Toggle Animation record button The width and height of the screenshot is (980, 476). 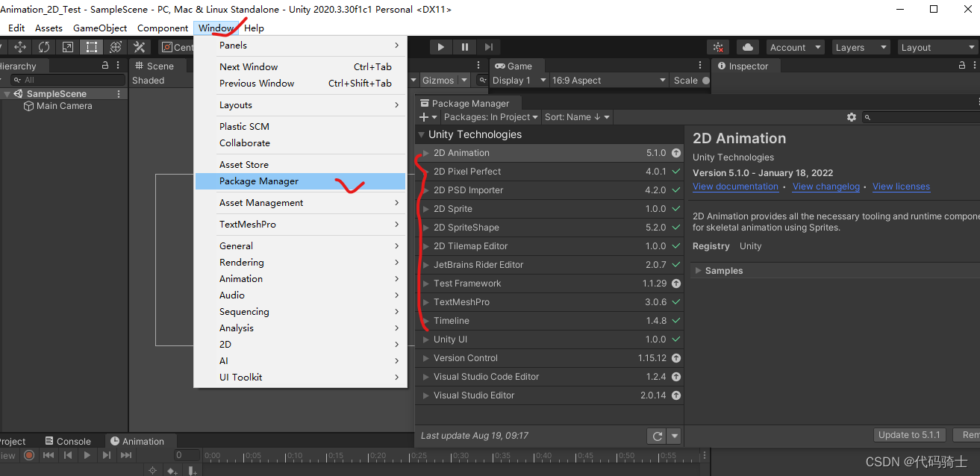pos(29,454)
